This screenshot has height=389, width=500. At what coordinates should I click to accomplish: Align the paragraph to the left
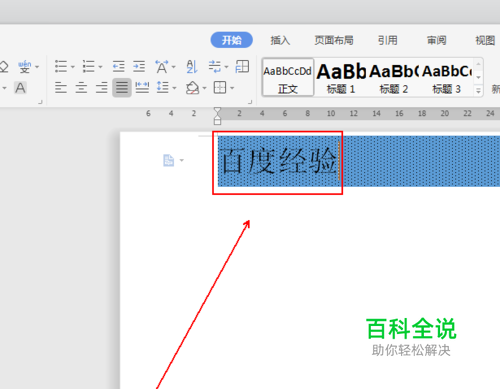pyautogui.click(x=61, y=88)
